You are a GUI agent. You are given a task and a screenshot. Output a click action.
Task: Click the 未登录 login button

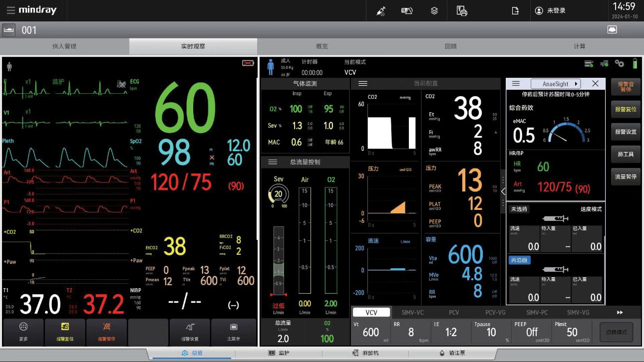551,10
